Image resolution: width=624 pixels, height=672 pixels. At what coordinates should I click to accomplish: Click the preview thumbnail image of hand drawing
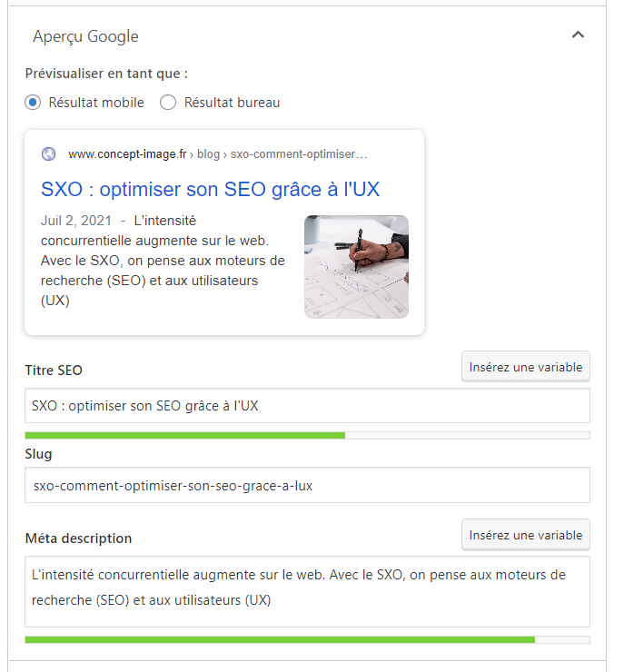click(x=356, y=267)
